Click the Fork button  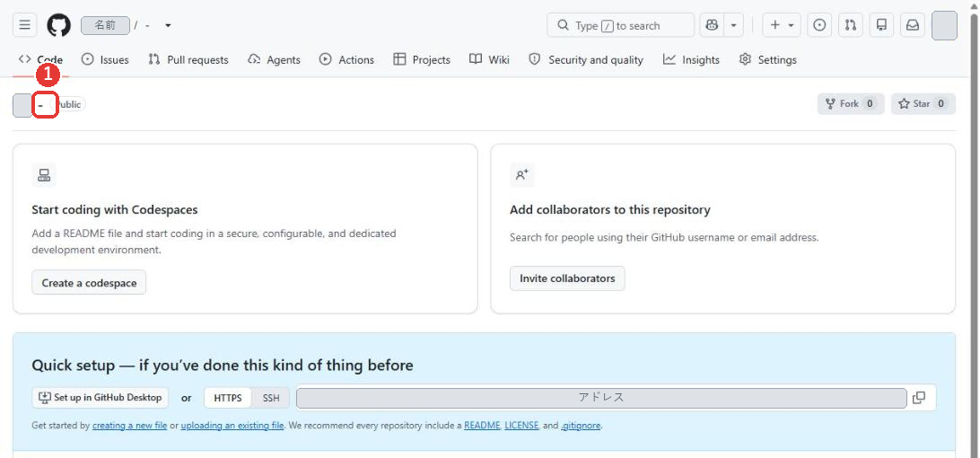851,104
